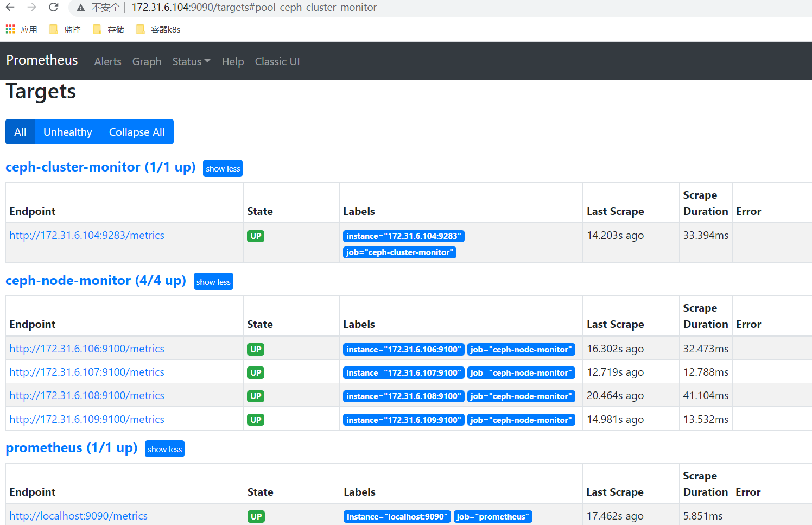Click the ceph-cluster-monitor (1/1 up) heading link

pos(100,167)
